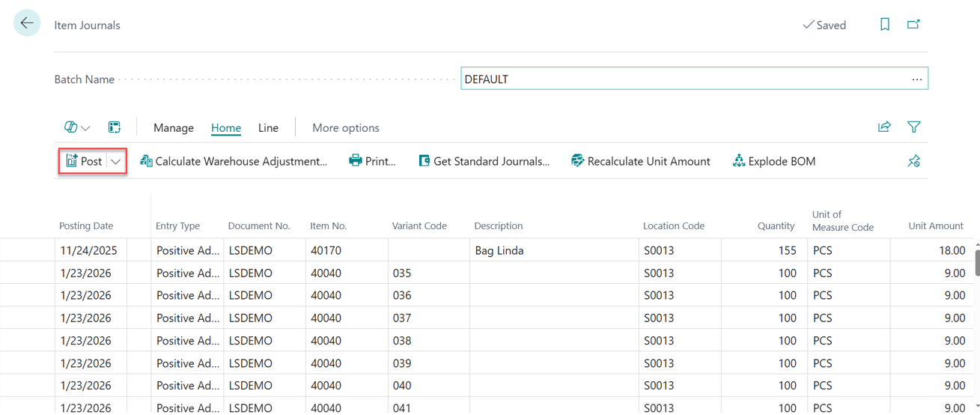Screen dimensions: 980x415
Task: Click the pin action bar icon
Action: pos(913,161)
